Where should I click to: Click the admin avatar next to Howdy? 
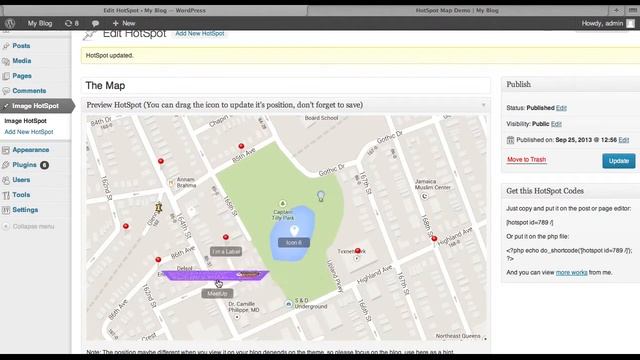631,24
